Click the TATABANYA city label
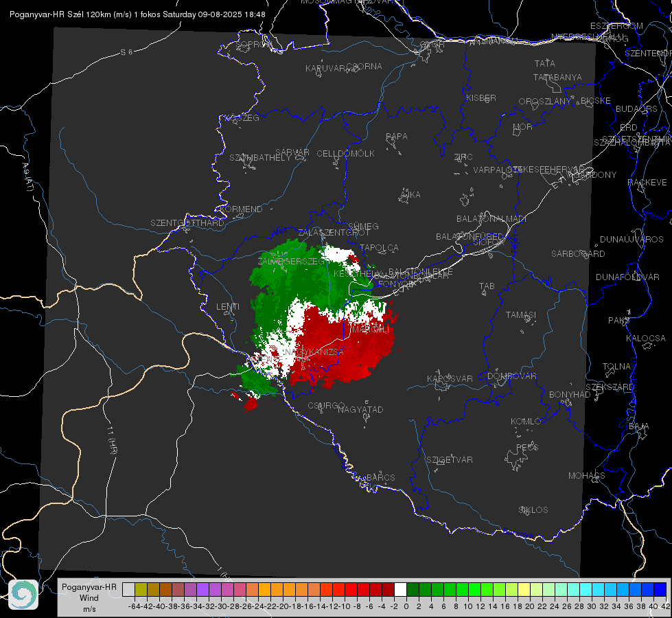Image resolution: width=672 pixels, height=618 pixels. [x=557, y=77]
